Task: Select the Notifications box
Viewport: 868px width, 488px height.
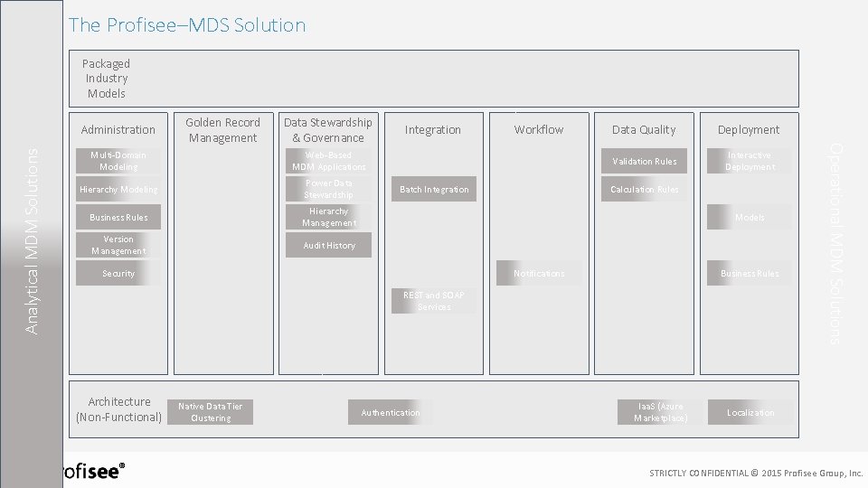Action: pos(539,273)
